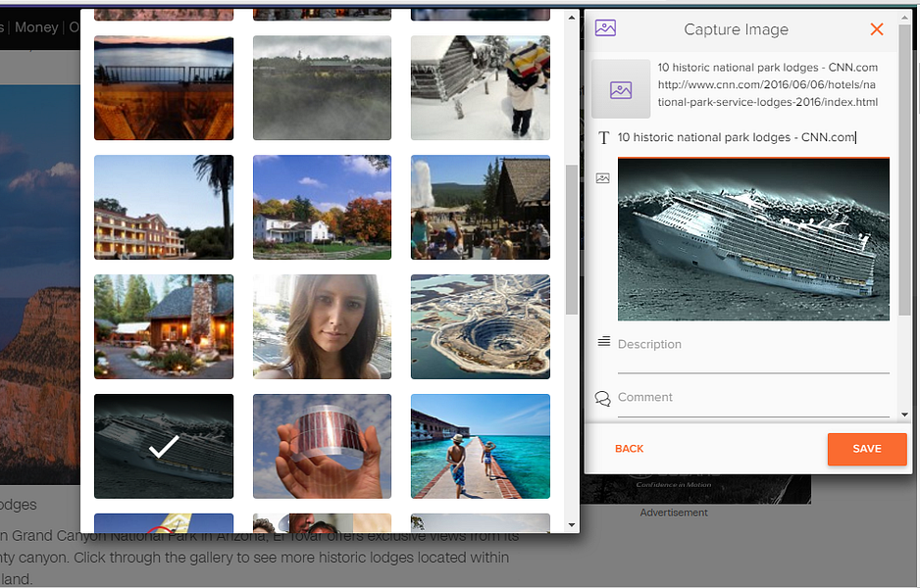The width and height of the screenshot is (920, 588).
Task: Select the Old Faithful geyser crowd thumbnail
Action: point(481,207)
